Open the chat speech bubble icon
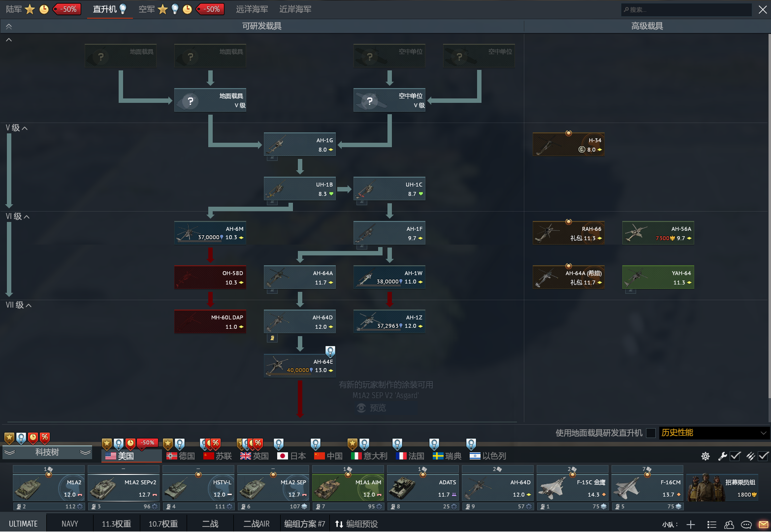Screen dimensions: 771x532 746,525
